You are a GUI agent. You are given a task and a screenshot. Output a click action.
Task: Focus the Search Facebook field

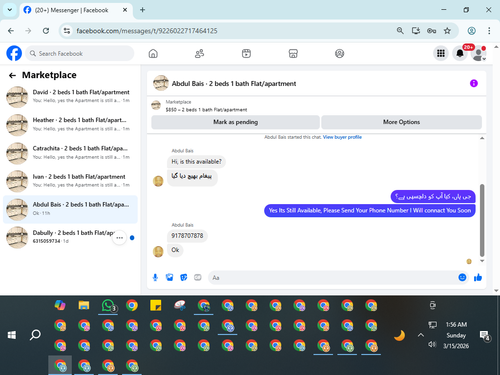click(x=79, y=53)
